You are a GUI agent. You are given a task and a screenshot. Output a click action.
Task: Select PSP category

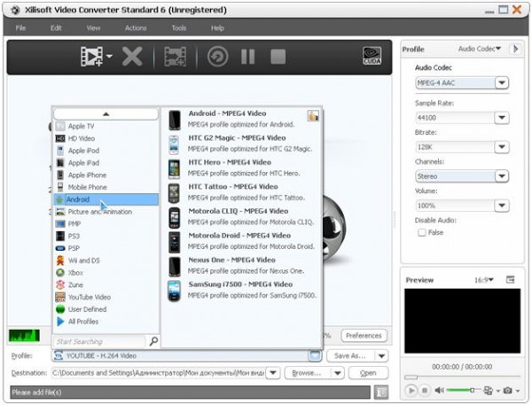(x=106, y=248)
